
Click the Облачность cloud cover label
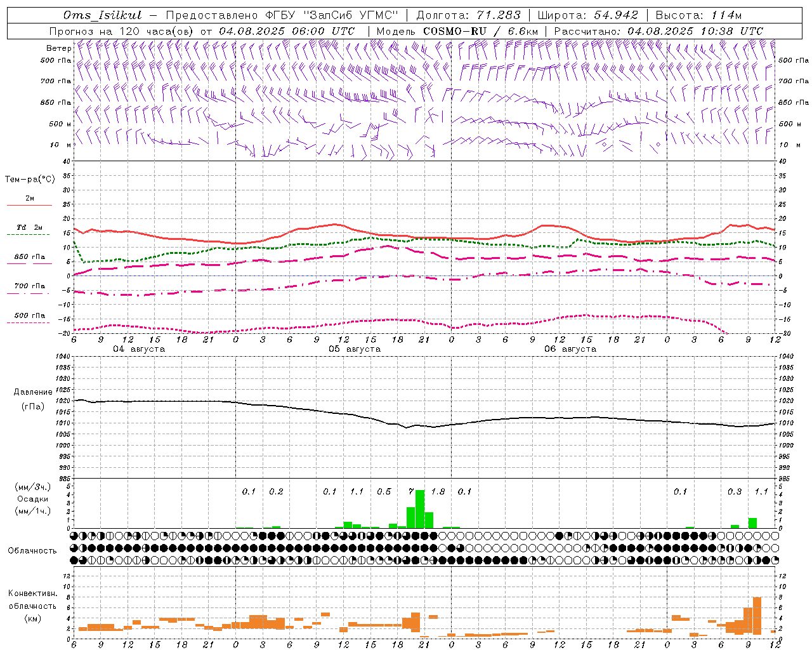tap(32, 551)
